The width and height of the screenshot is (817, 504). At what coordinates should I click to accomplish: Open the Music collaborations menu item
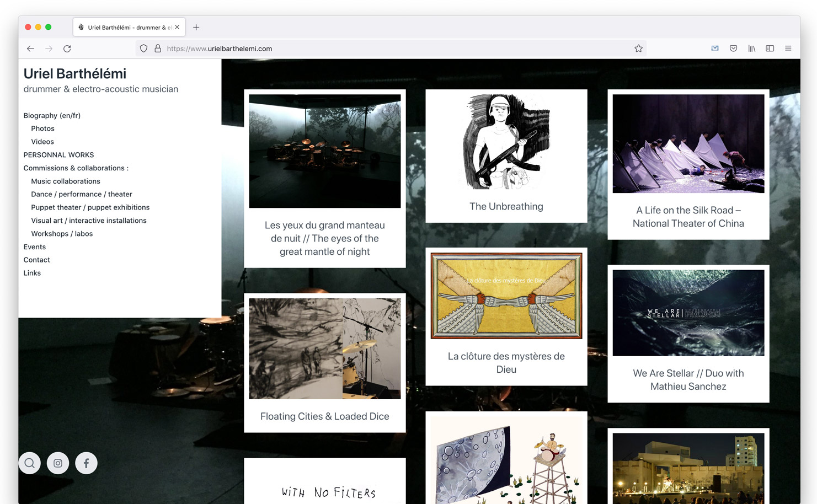tap(66, 181)
